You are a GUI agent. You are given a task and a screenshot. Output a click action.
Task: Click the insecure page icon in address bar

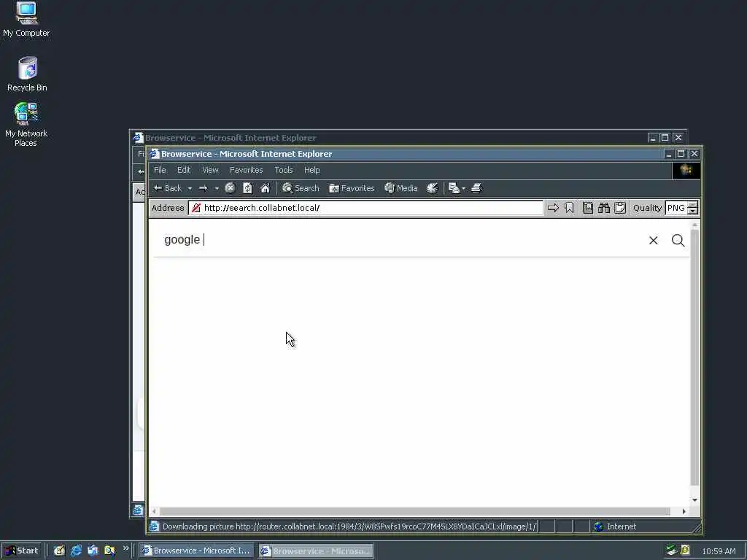tap(196, 208)
